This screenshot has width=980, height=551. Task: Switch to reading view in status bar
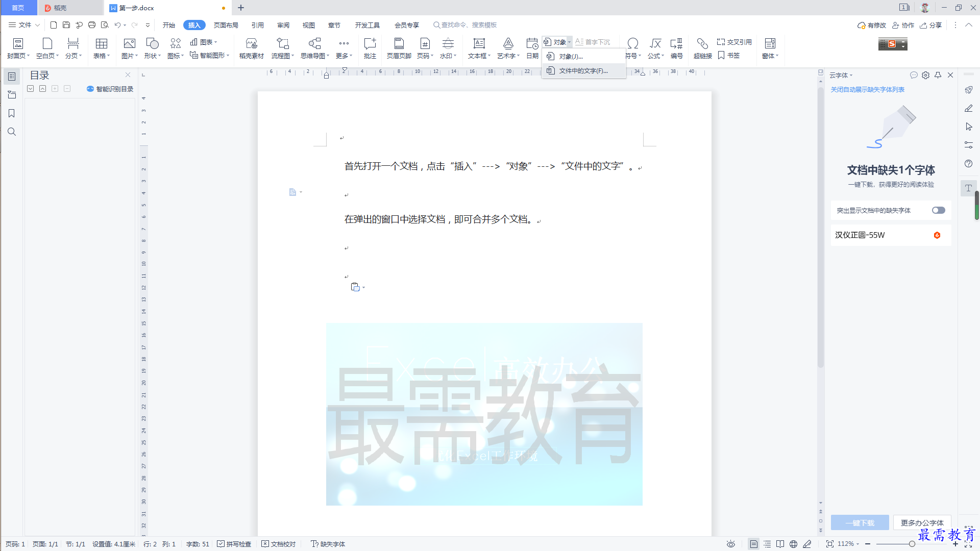780,544
